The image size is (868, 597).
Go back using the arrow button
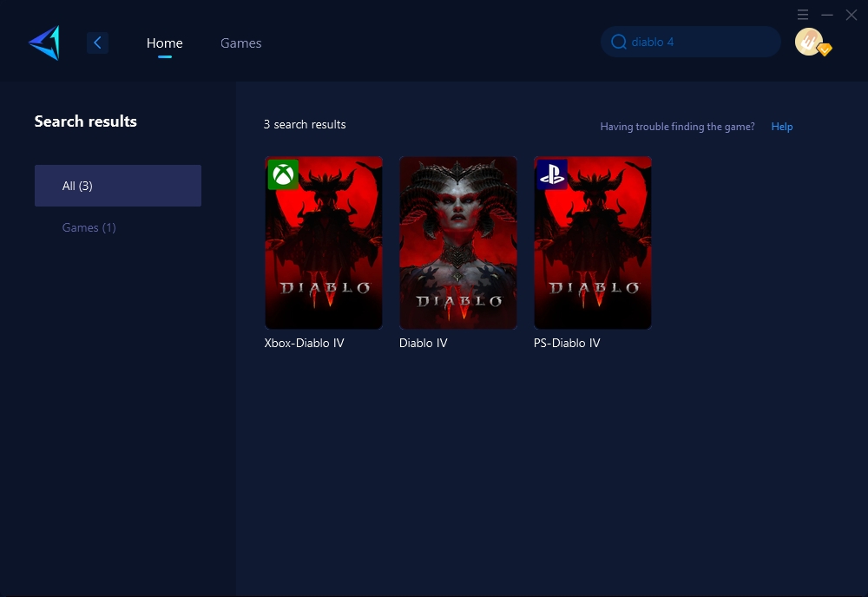[x=97, y=43]
